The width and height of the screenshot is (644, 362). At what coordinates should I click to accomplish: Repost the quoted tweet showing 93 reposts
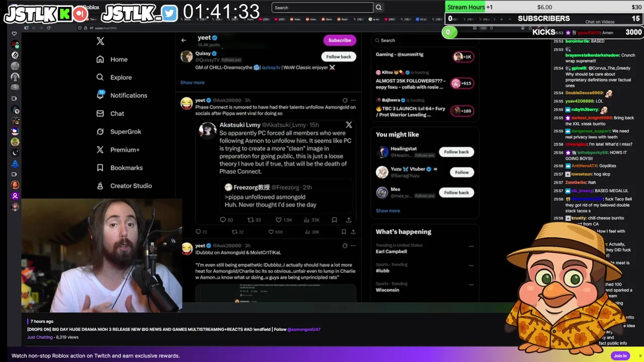click(x=254, y=220)
